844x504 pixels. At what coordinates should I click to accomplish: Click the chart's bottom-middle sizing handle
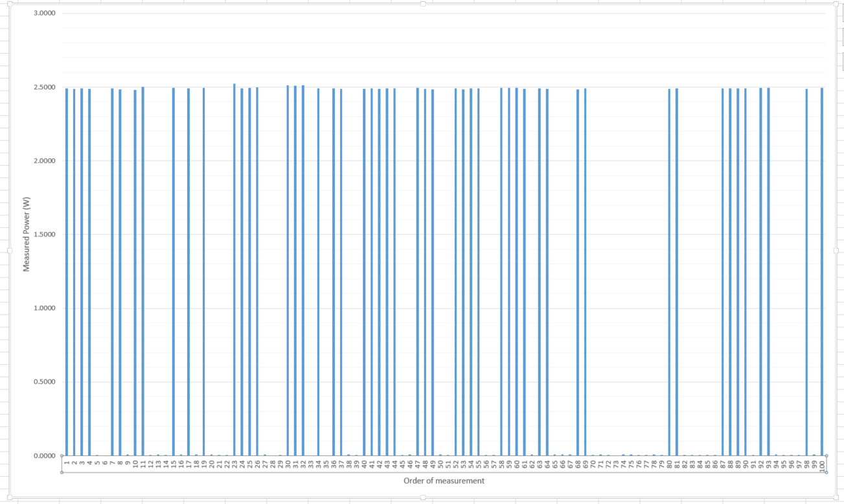click(x=423, y=497)
